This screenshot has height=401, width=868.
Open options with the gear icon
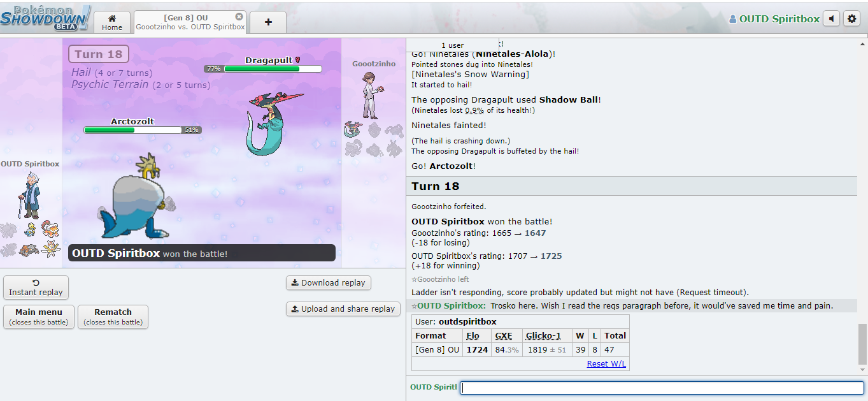coord(851,18)
